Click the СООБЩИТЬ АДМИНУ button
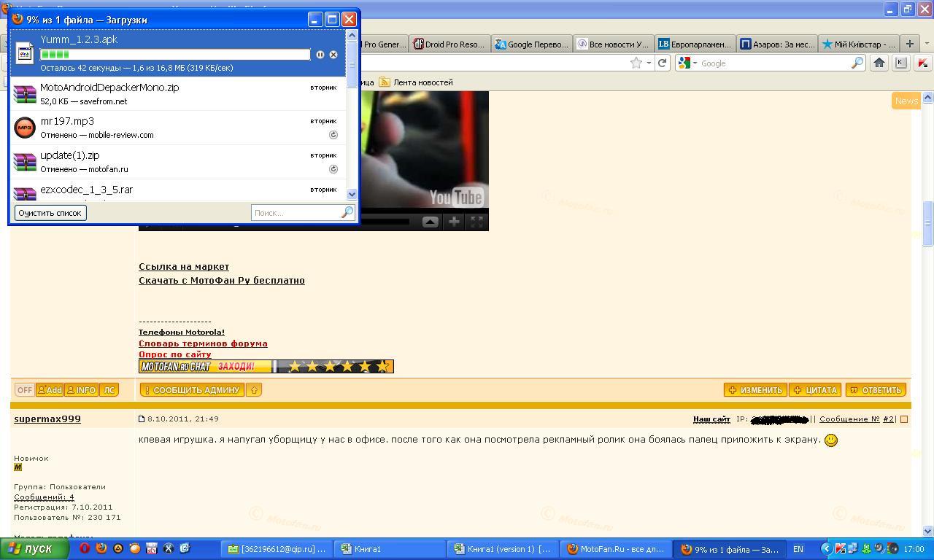The width and height of the screenshot is (934, 560). (x=192, y=390)
